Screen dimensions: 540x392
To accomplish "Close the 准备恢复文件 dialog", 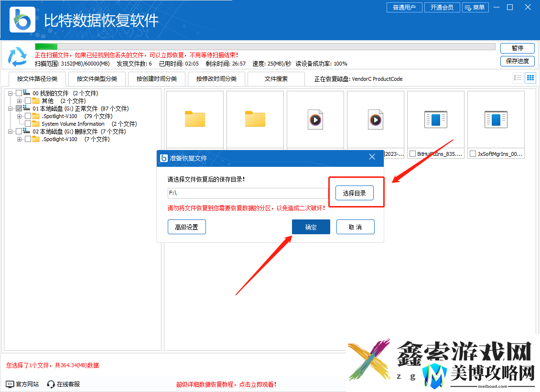I will click(372, 157).
